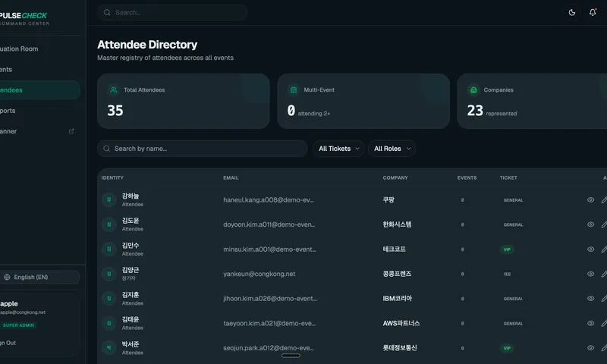Open Events in sidebar

39,69
